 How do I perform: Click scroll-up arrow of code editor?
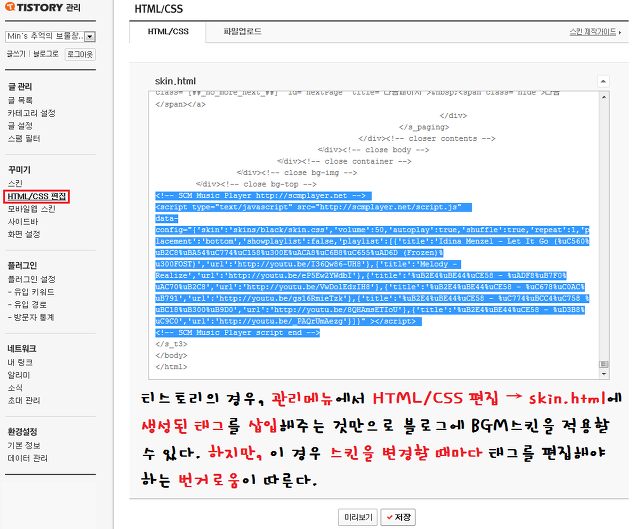coord(604,97)
